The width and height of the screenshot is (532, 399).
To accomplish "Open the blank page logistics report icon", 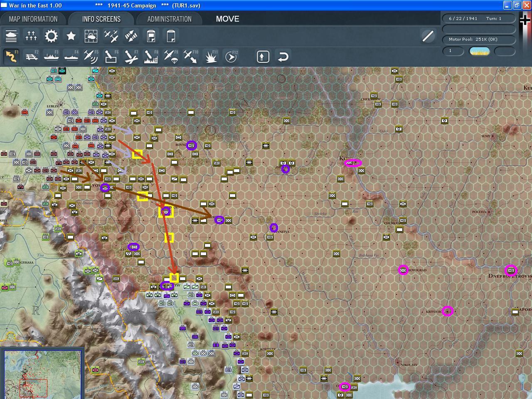I will click(171, 36).
